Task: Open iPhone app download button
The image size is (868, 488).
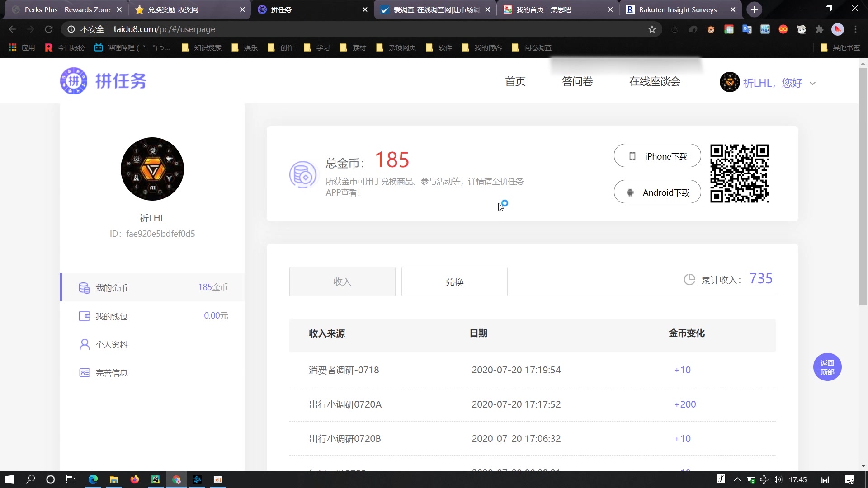Action: [657, 155]
